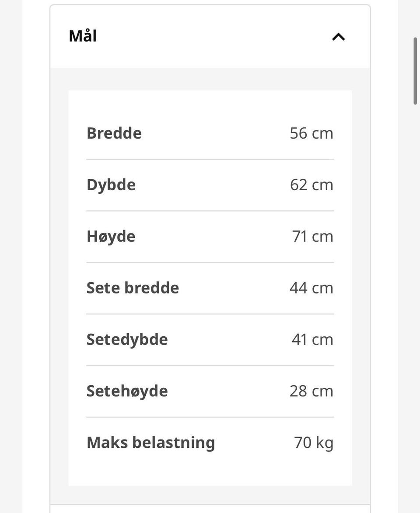This screenshot has width=420, height=513.
Task: Click the next collapsed section below Mål
Action: (x=210, y=509)
